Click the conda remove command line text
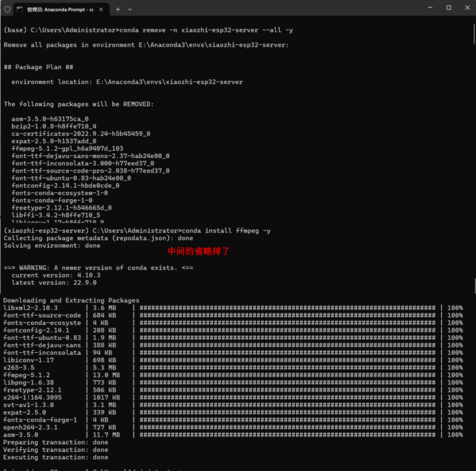The image size is (476, 471). pos(206,30)
